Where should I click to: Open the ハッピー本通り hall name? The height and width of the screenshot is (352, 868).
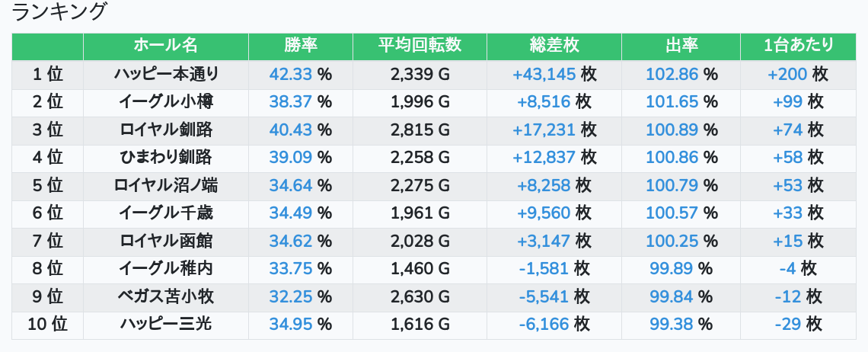click(x=166, y=75)
